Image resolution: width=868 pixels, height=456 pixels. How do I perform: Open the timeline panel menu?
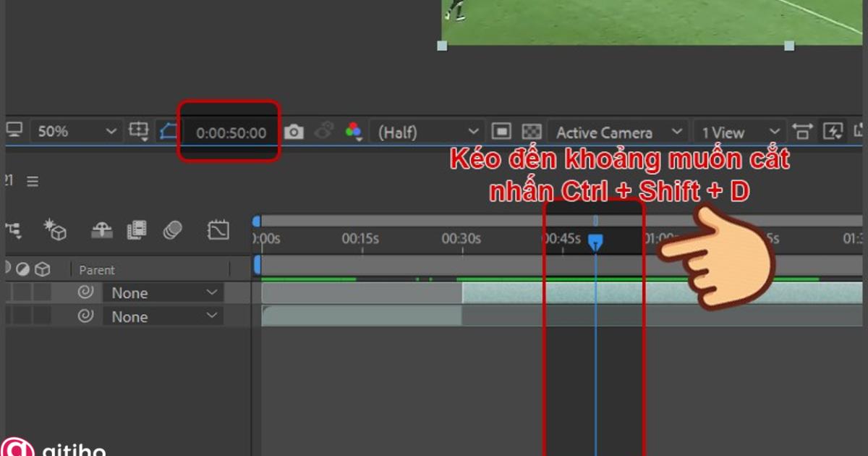coord(33,181)
